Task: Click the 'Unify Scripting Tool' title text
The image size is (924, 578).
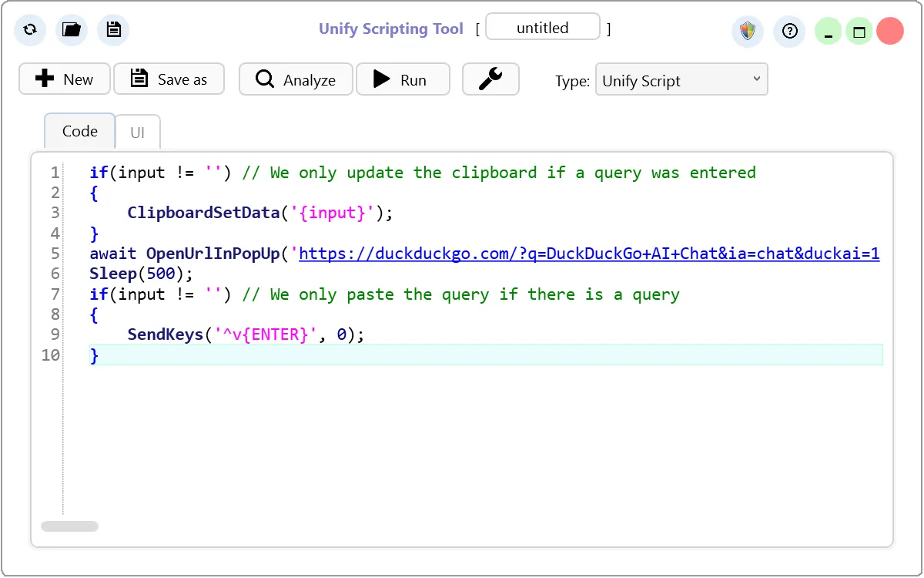Action: point(391,29)
